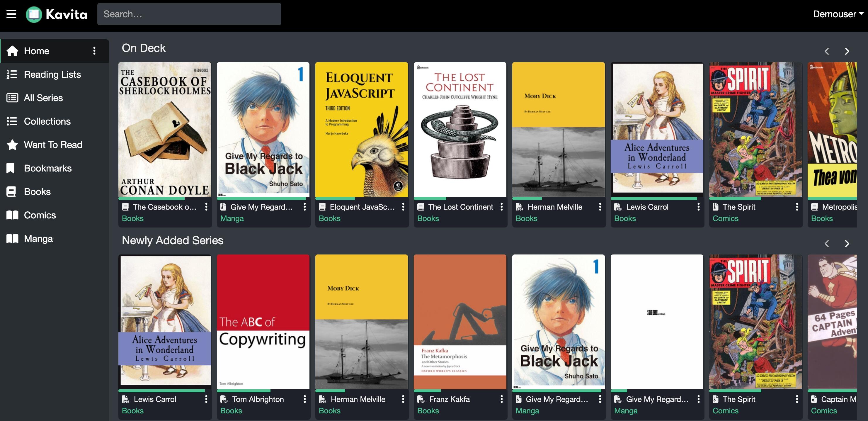Focus the Search input field
868x421 pixels.
click(189, 14)
